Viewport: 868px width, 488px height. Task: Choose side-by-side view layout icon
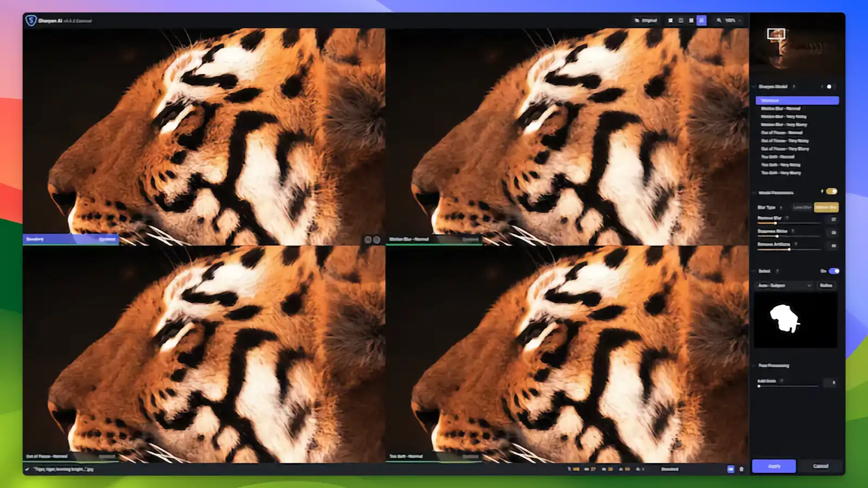(x=691, y=21)
